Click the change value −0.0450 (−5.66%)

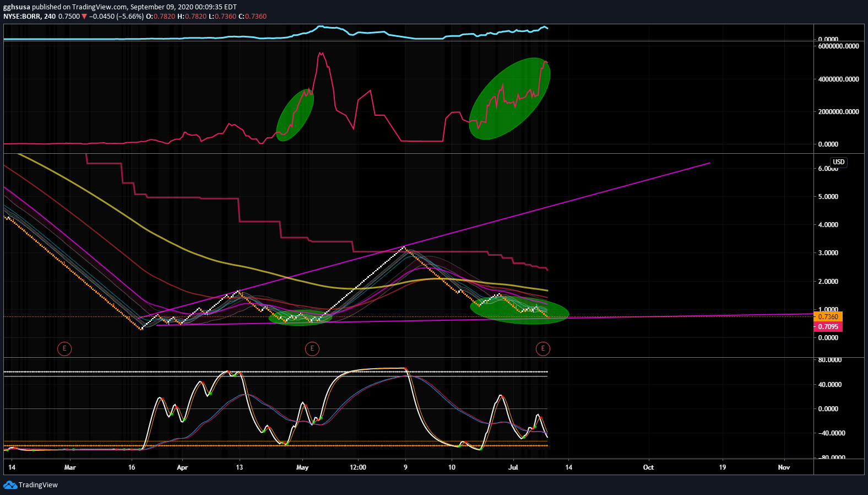tap(116, 17)
